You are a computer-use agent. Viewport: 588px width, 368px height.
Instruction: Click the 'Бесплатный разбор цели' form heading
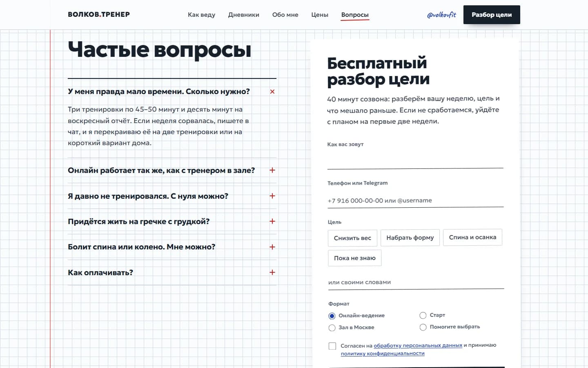pyautogui.click(x=378, y=72)
